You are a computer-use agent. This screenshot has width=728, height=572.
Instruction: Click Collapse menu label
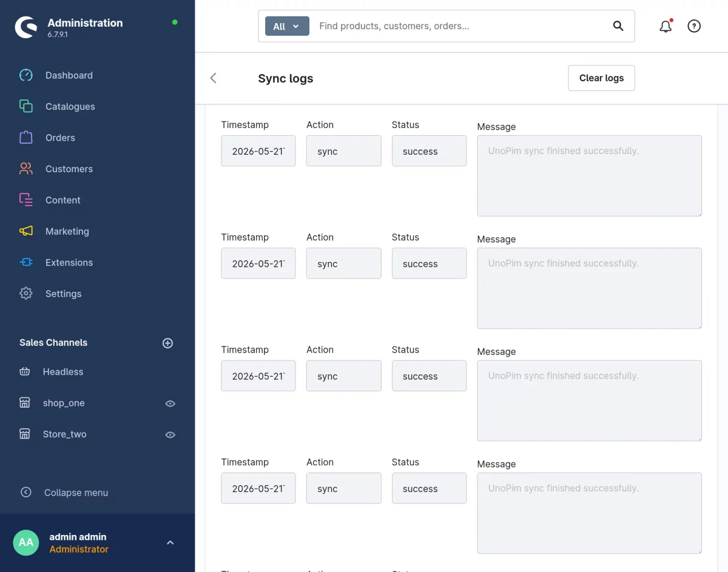(76, 493)
